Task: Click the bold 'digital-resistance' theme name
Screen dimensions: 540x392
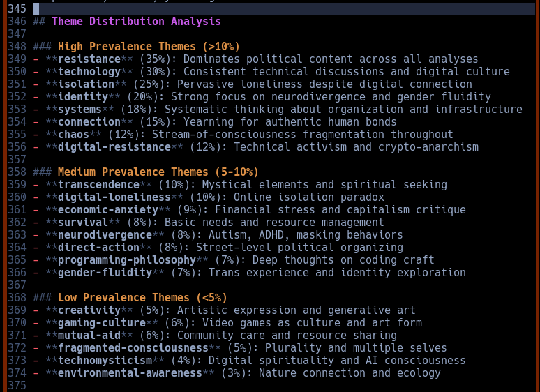Action: 114,147
